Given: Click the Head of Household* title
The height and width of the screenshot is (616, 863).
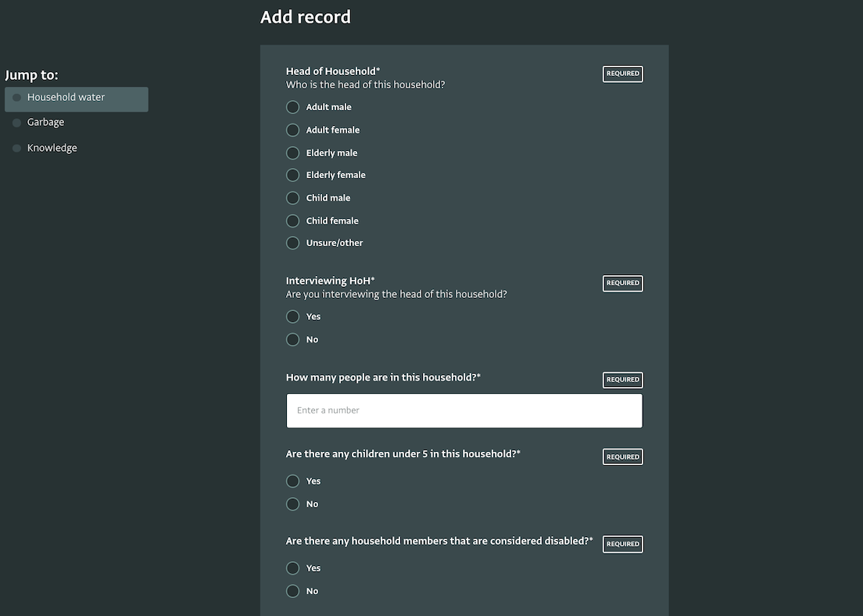Looking at the screenshot, I should point(333,71).
